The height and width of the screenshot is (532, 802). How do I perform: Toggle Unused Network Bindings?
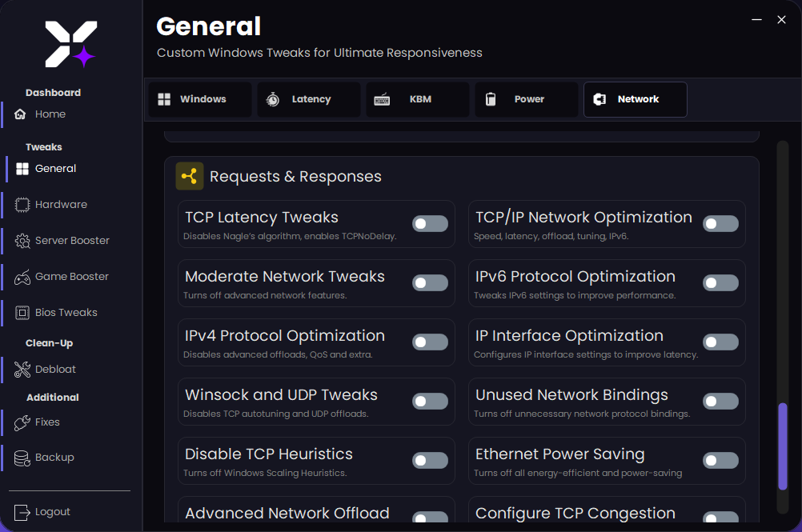(x=720, y=401)
